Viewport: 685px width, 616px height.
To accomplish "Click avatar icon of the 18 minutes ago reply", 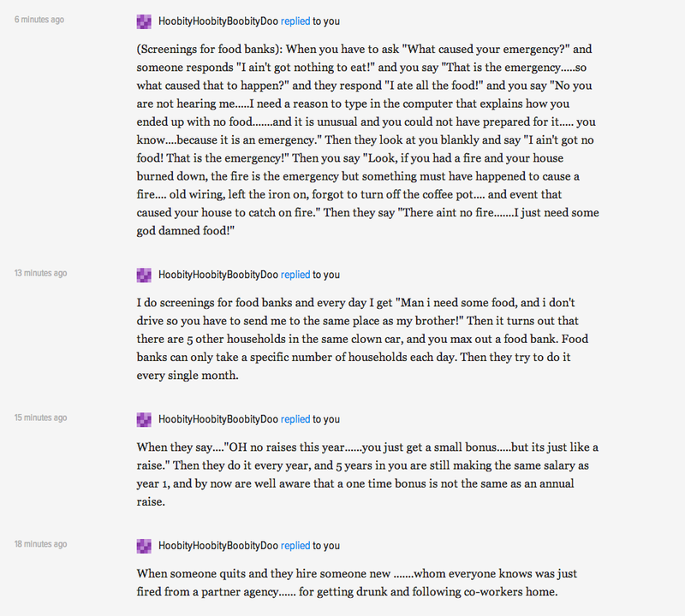I will pyautogui.click(x=144, y=546).
